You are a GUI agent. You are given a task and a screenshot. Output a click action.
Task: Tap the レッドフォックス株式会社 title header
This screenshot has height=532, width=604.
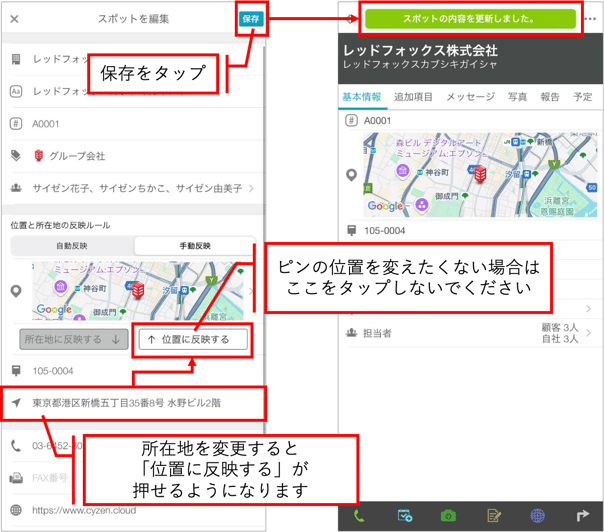[x=420, y=50]
